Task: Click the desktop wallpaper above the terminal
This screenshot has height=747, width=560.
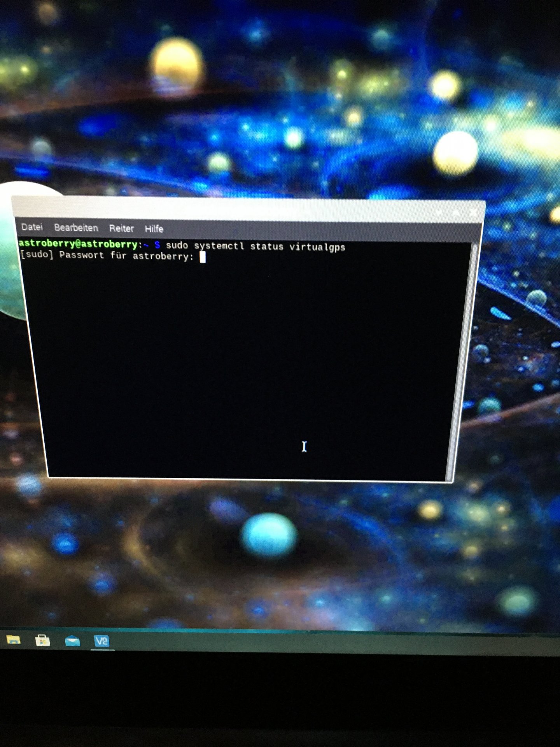Action: coord(280,97)
